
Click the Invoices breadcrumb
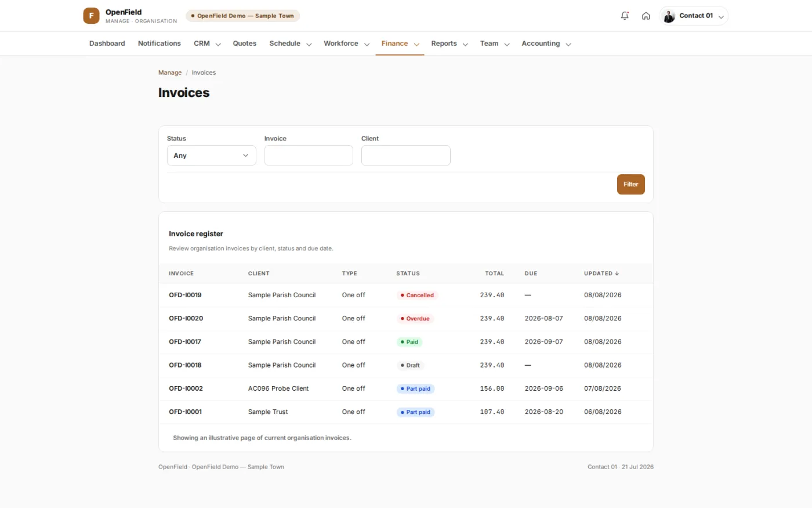[x=204, y=73]
